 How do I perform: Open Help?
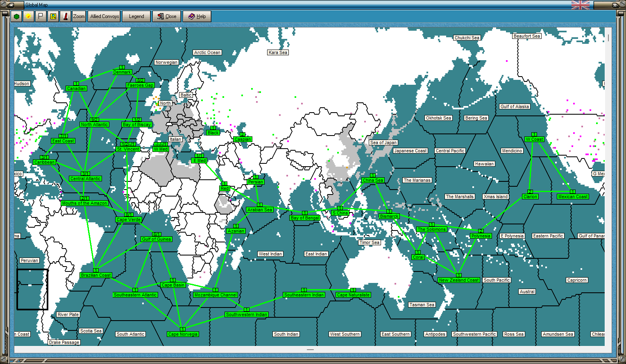click(197, 16)
